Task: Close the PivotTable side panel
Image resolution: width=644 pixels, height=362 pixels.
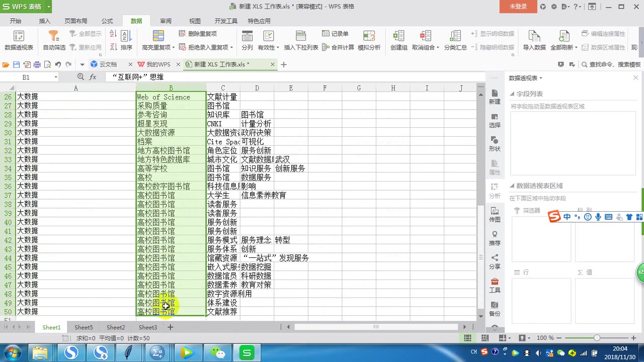Action: pos(635,77)
